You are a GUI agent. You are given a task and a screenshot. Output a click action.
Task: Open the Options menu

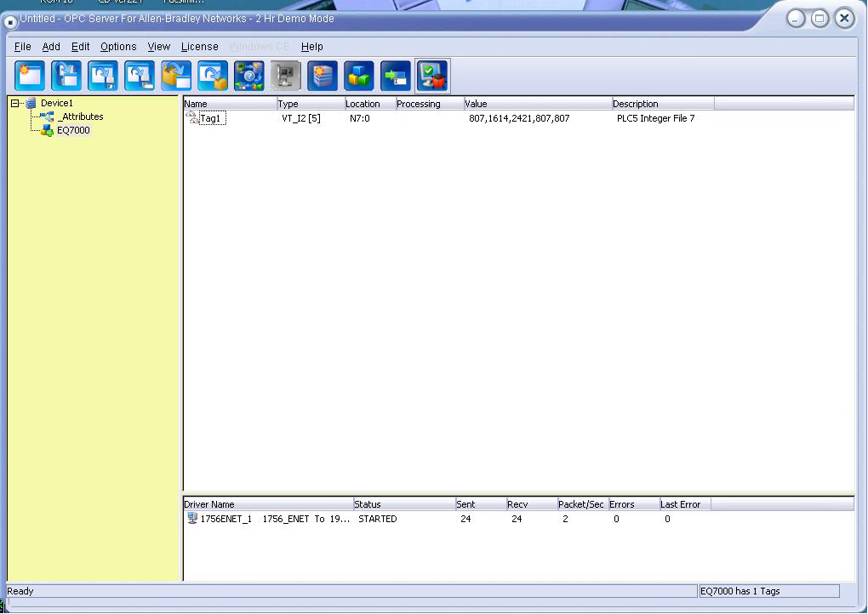[x=118, y=47]
